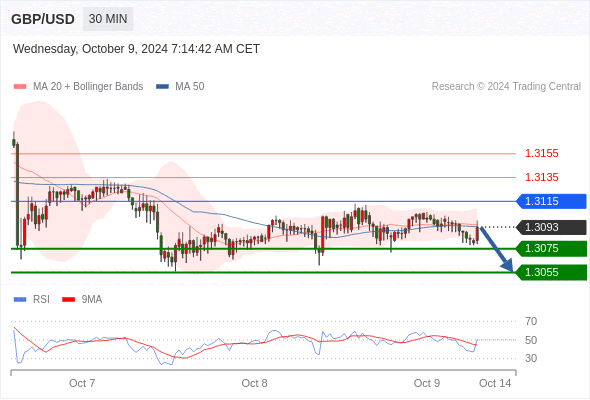
Task: Click the blue RSI legend swatch
Action: pos(20,300)
